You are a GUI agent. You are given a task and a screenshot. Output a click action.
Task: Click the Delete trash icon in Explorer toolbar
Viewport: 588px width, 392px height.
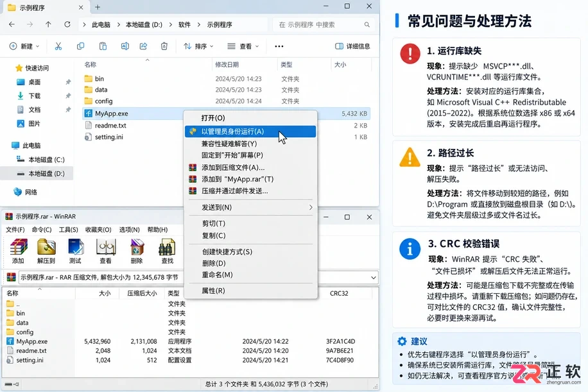(164, 46)
